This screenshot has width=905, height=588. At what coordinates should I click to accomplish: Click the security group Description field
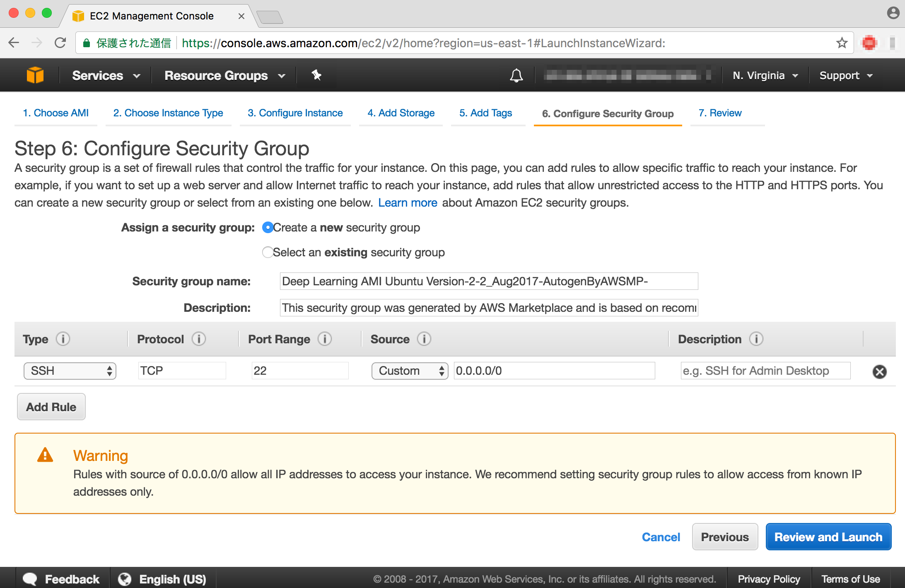point(489,308)
